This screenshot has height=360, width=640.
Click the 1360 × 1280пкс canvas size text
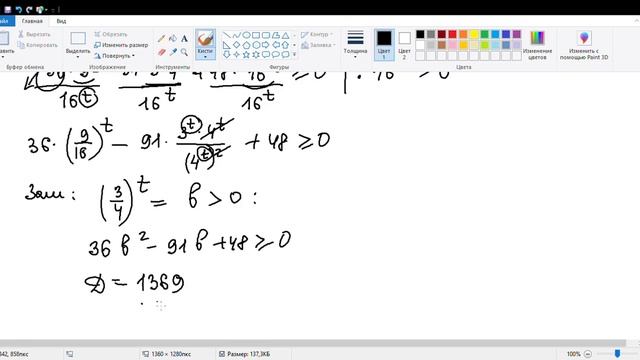171,354
